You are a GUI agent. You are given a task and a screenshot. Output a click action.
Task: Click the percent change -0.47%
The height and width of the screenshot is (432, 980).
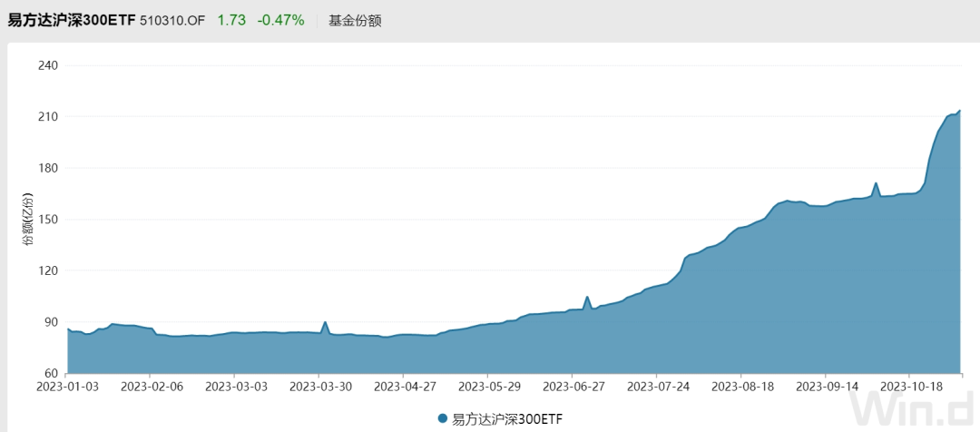(280, 20)
